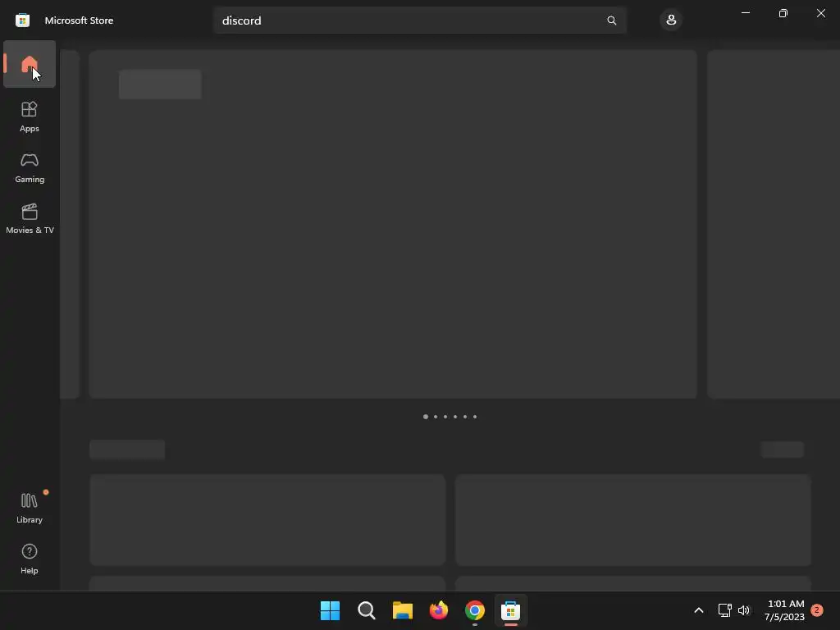
Task: Switch to Google Chrome in the taskbar
Action: pos(475,610)
